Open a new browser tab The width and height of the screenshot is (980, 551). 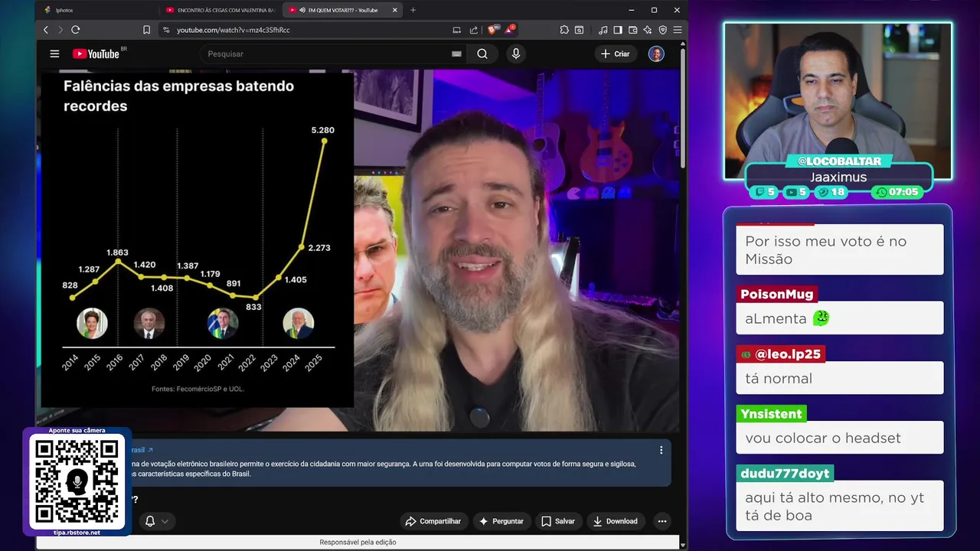413,10
